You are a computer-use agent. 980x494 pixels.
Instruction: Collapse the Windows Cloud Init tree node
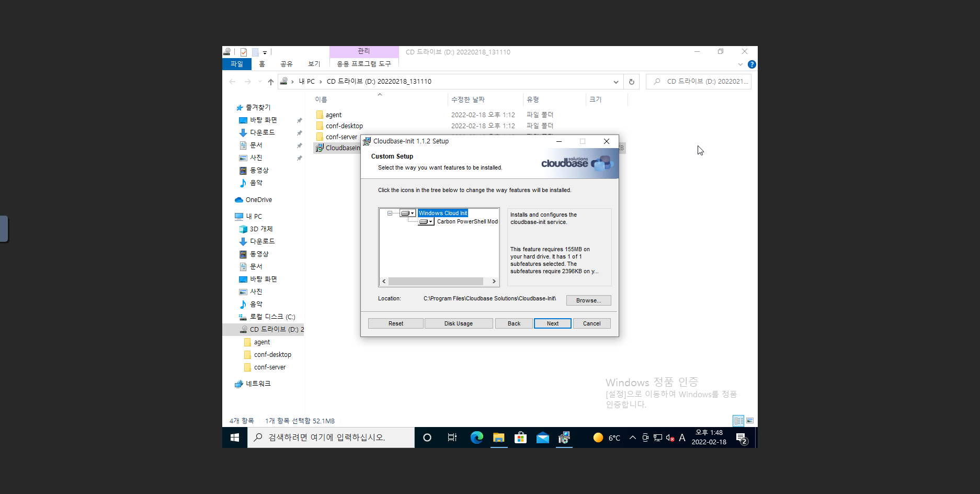click(x=390, y=213)
